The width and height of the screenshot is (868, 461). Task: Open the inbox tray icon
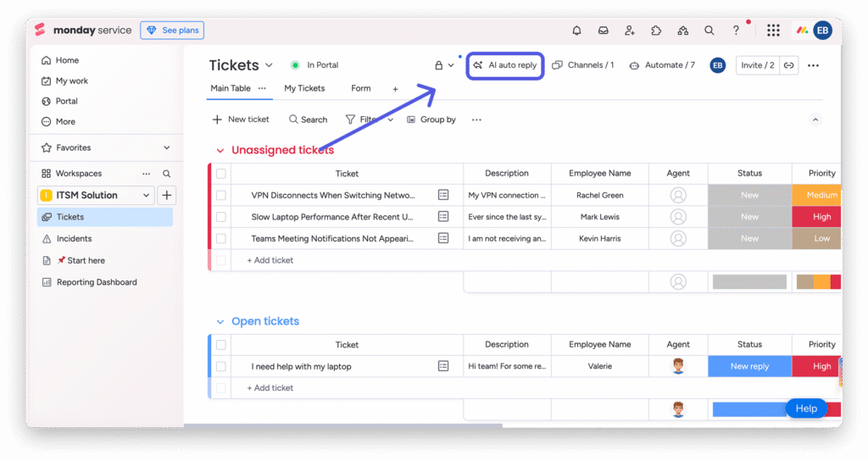pos(603,31)
